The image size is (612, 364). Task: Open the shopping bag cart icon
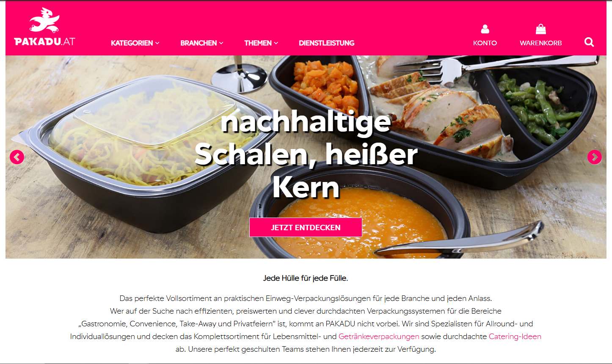(x=540, y=29)
